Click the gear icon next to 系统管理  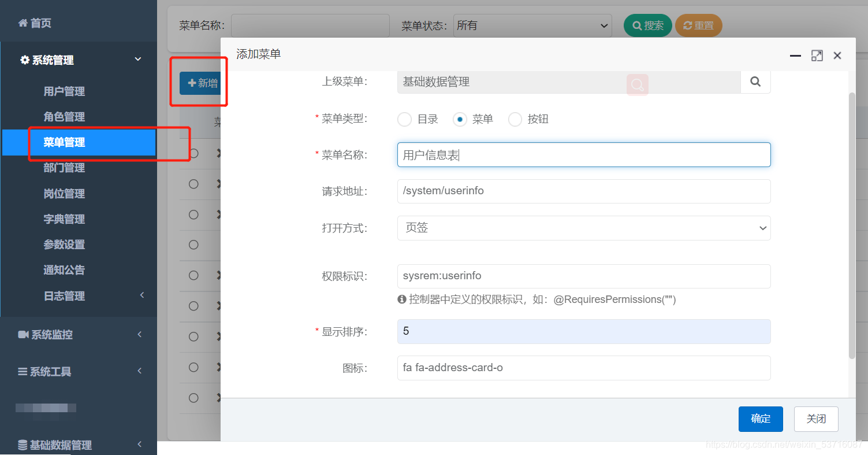25,60
